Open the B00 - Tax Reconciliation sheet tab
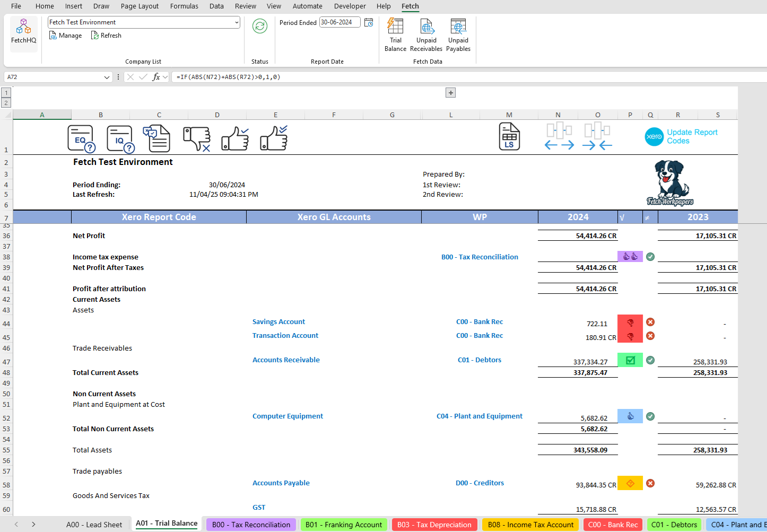 pos(250,524)
